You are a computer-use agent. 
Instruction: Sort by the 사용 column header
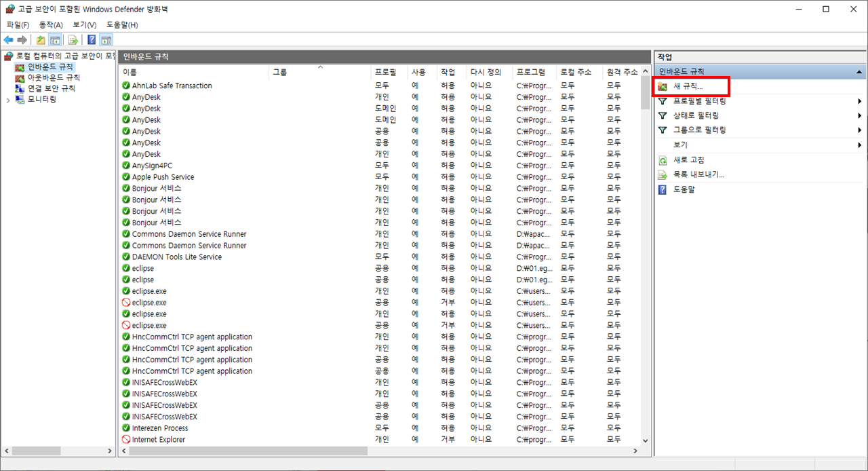click(422, 72)
